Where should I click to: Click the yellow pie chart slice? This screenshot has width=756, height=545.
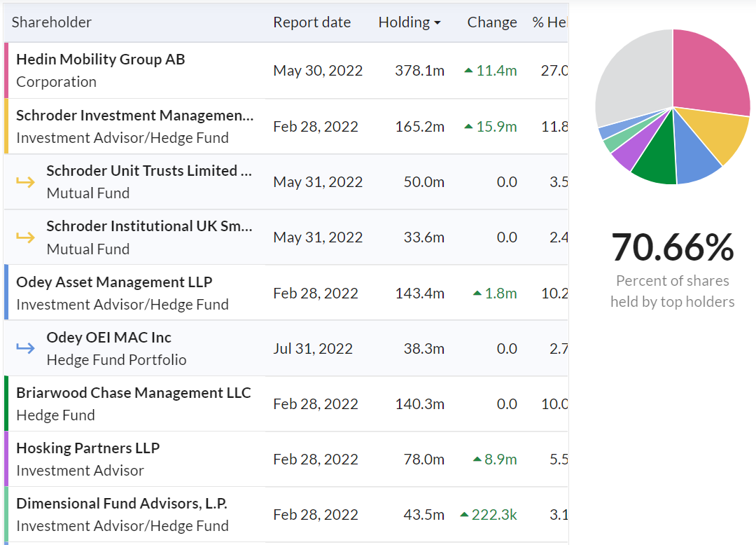point(716,135)
